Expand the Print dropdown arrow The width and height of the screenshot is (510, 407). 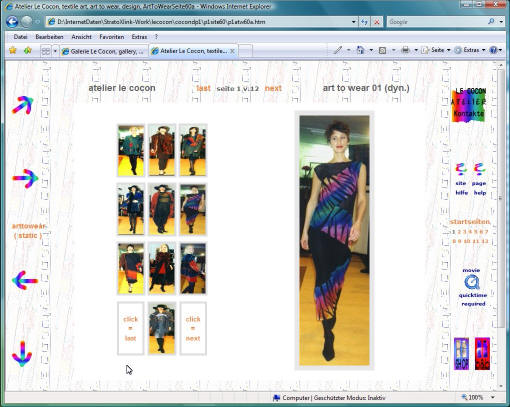416,50
